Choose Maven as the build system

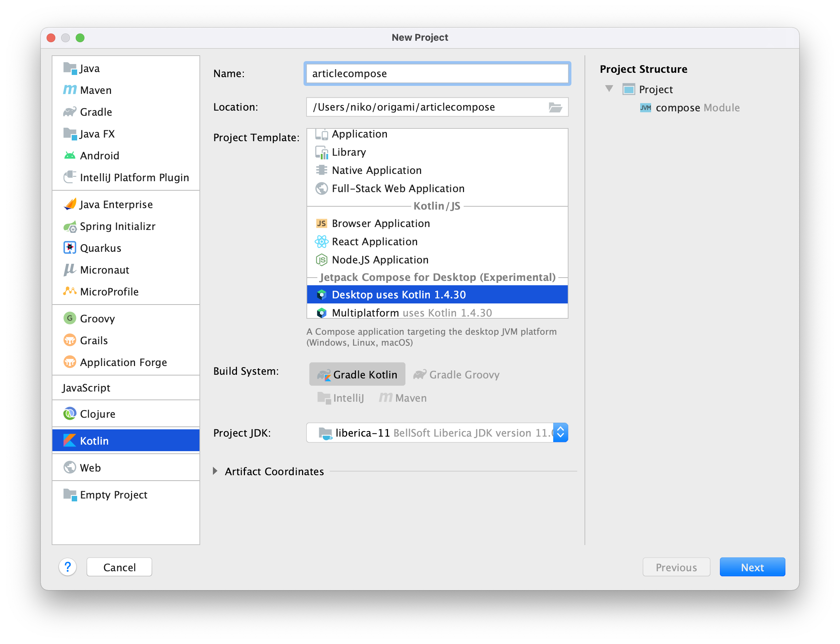(403, 398)
